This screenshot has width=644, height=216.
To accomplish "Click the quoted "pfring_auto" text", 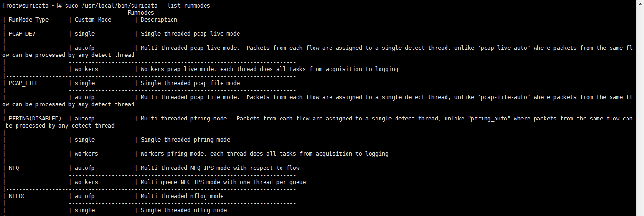I will pos(488,119).
